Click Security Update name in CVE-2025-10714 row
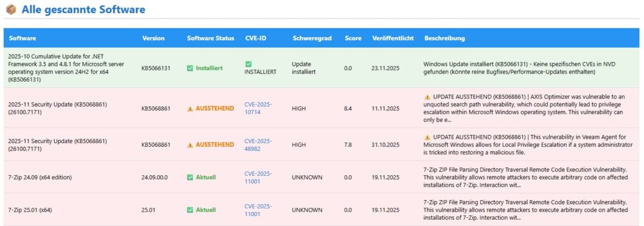Screen dimensions: 644x226 [57, 108]
